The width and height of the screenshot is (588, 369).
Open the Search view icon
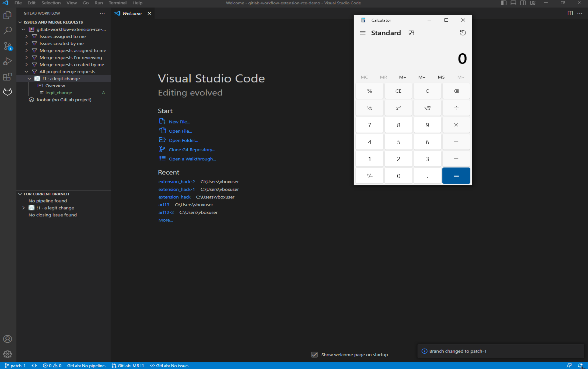point(8,31)
